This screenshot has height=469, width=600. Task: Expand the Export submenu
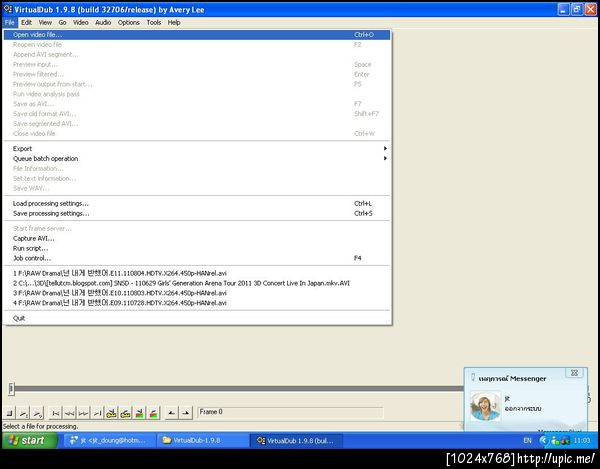[197, 148]
